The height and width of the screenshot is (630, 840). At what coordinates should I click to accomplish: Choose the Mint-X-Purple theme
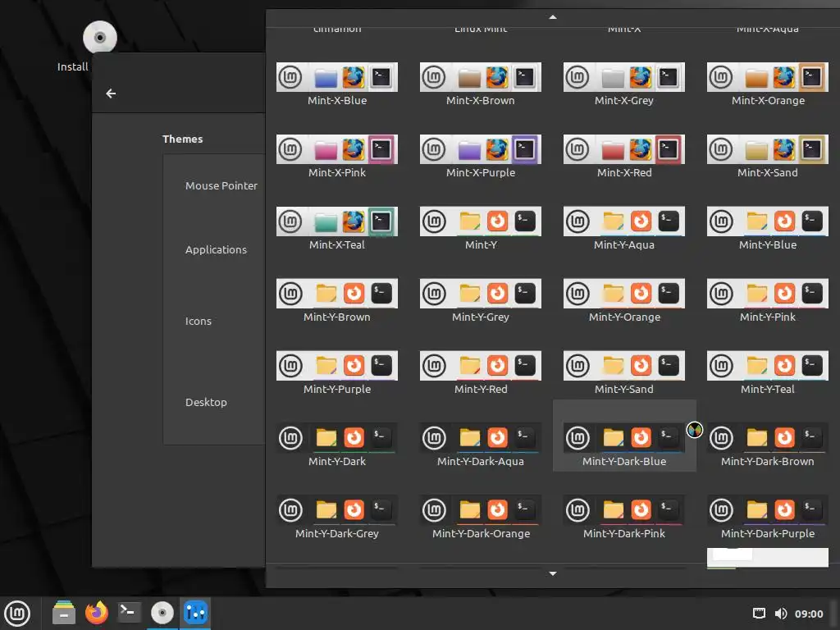click(x=481, y=149)
